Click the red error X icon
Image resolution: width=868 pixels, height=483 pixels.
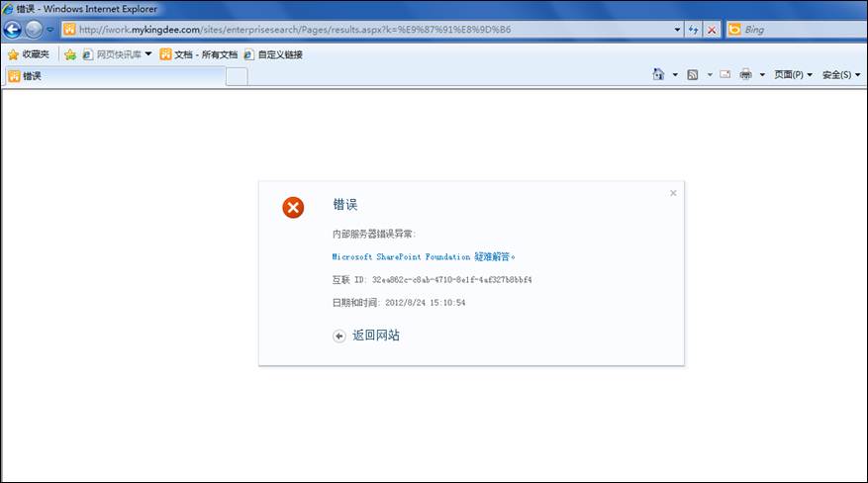coord(293,208)
